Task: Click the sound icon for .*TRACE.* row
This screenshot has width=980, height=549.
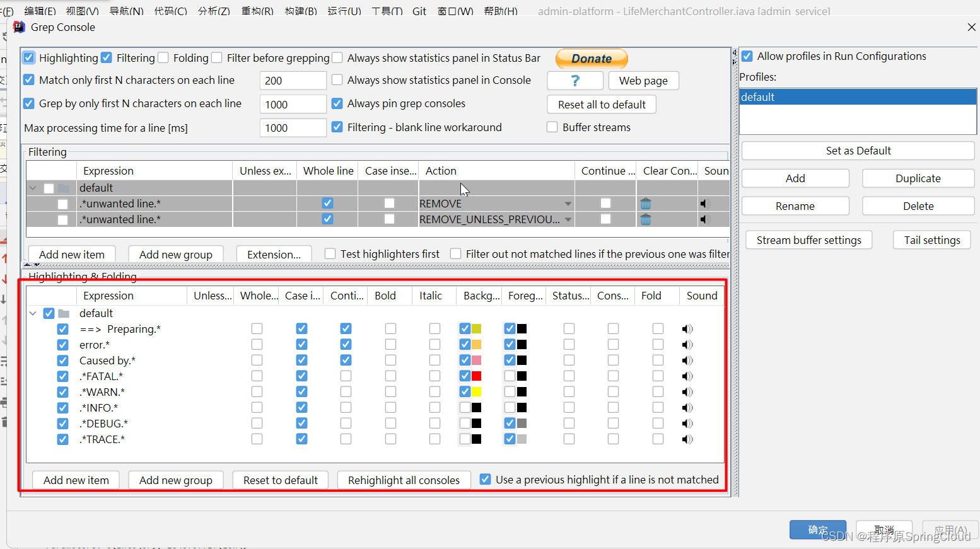Action: [687, 439]
